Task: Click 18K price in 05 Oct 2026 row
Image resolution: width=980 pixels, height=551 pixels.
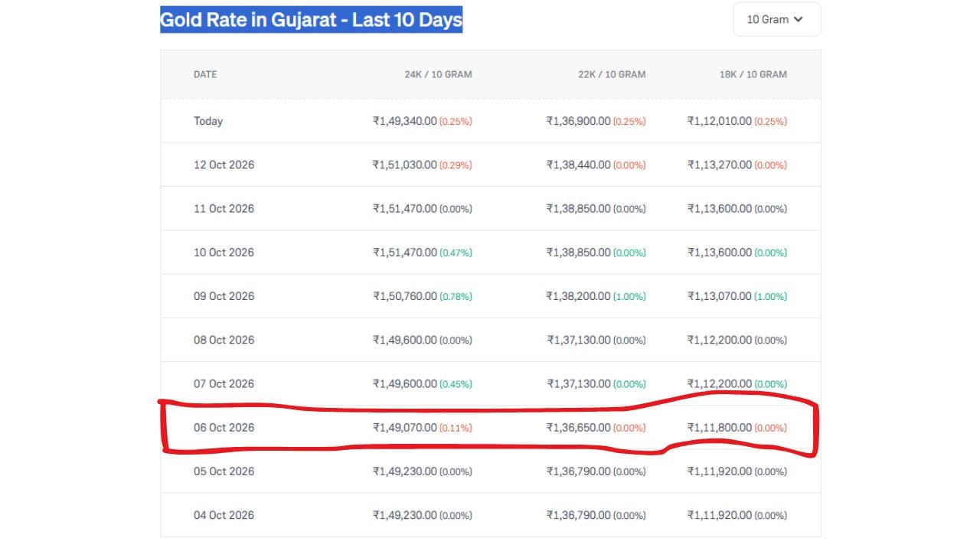Action: pos(720,471)
